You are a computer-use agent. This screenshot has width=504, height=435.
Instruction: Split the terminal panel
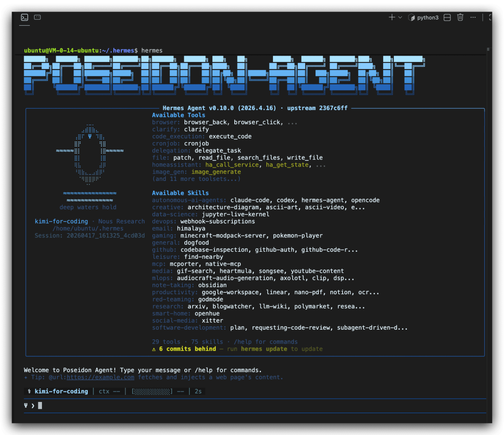coord(447,17)
